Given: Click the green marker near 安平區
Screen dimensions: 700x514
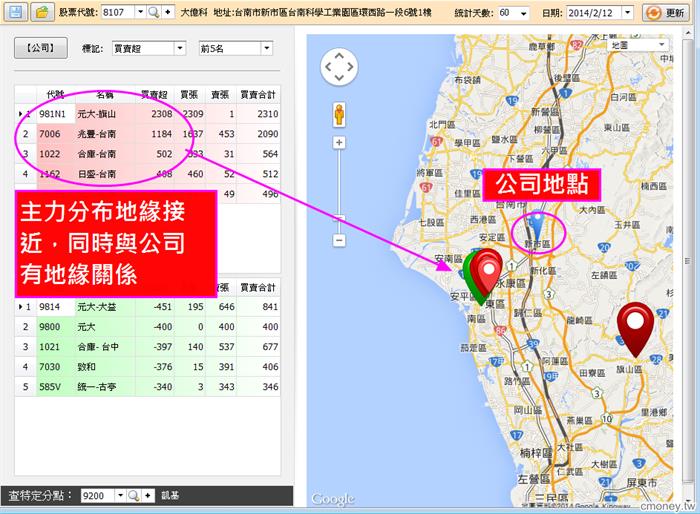Looking at the screenshot, I should [470, 281].
